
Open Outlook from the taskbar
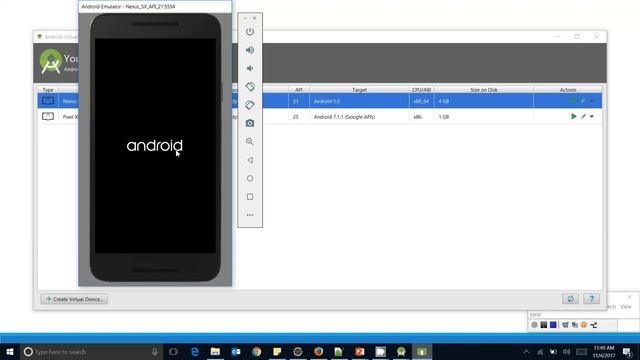(x=236, y=351)
